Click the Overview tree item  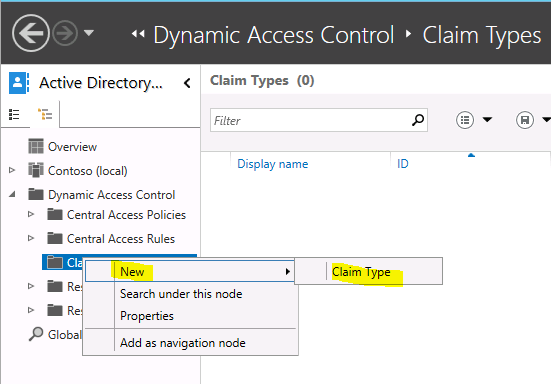(62, 147)
